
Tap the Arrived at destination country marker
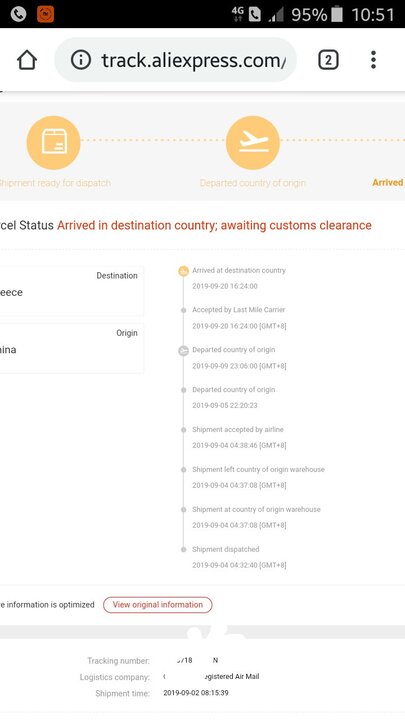tap(183, 271)
